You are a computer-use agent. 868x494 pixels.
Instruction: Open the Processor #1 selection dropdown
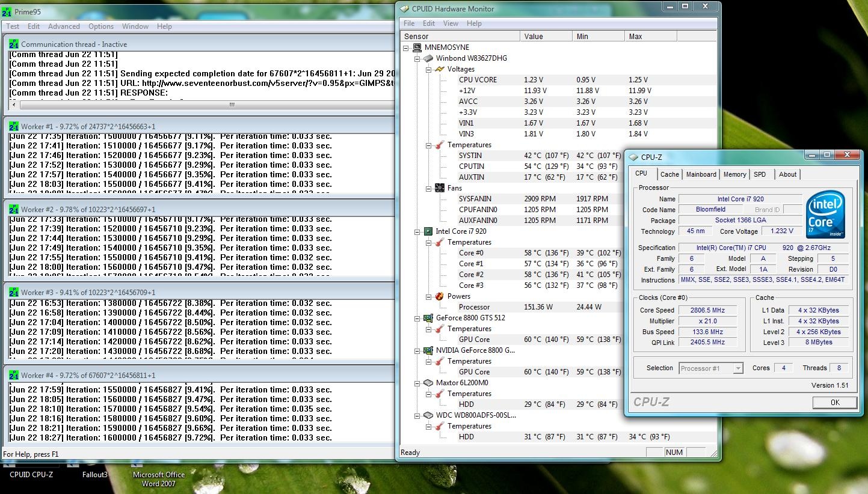711,368
